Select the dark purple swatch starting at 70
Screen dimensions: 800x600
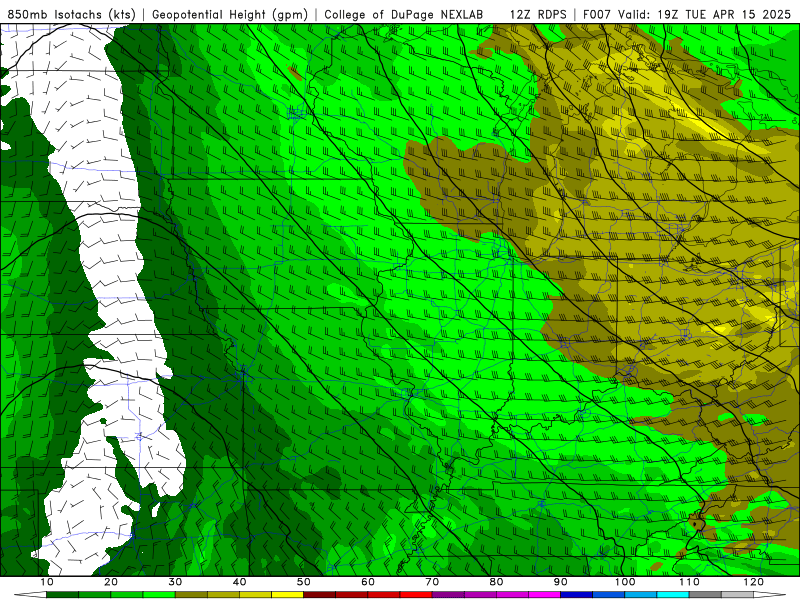point(448,595)
